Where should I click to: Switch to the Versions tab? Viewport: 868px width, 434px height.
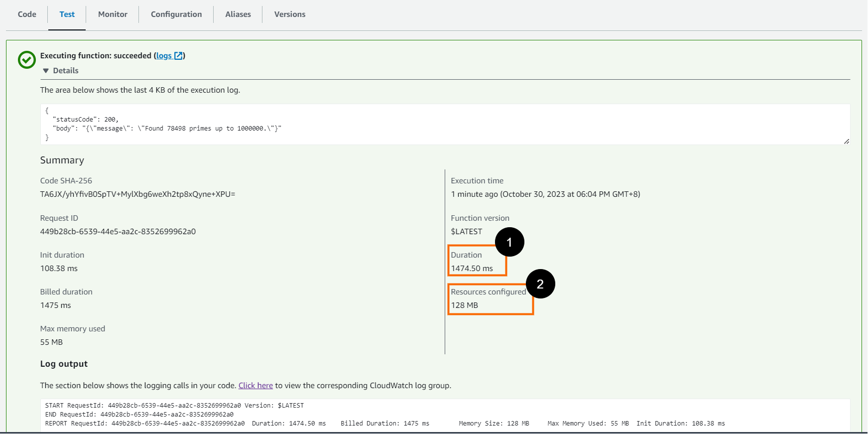pyautogui.click(x=290, y=14)
